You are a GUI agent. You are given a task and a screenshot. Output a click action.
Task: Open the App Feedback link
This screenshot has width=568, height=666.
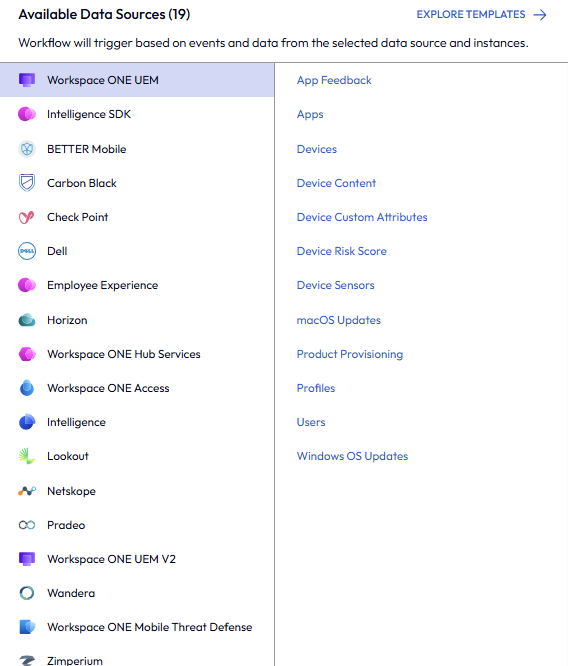334,80
